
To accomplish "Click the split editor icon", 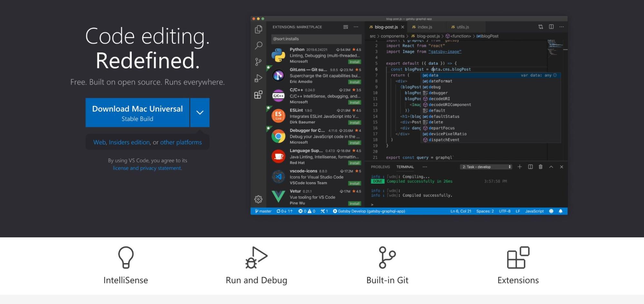I will [x=551, y=27].
